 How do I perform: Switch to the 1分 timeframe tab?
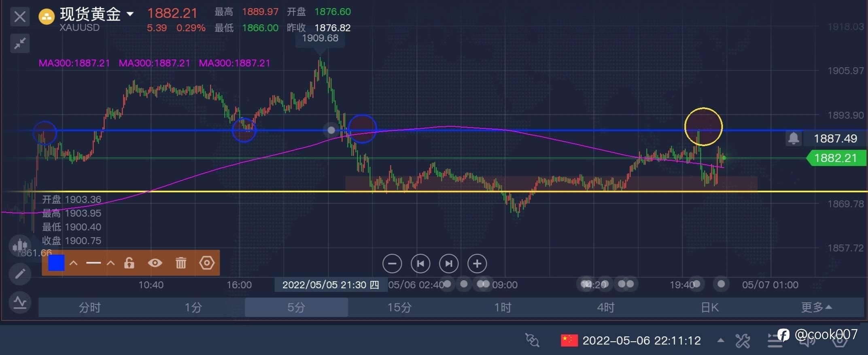[x=193, y=308]
